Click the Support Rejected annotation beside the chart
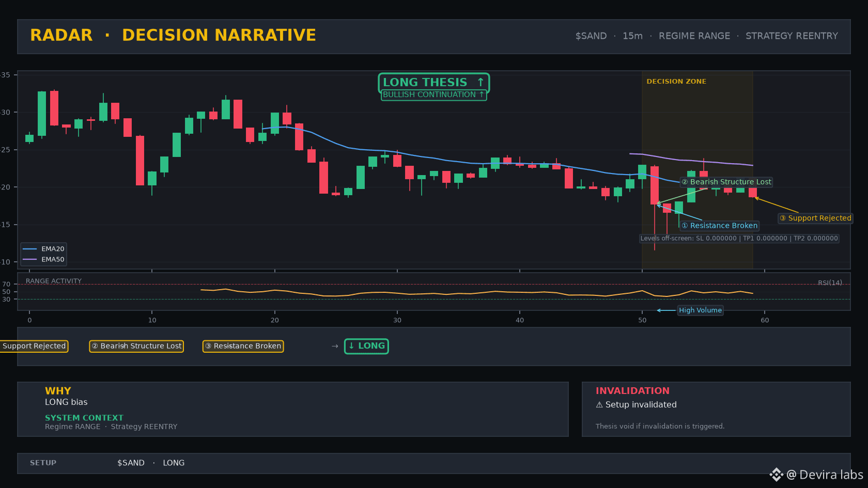Screen dimensions: 868x488 coord(815,218)
